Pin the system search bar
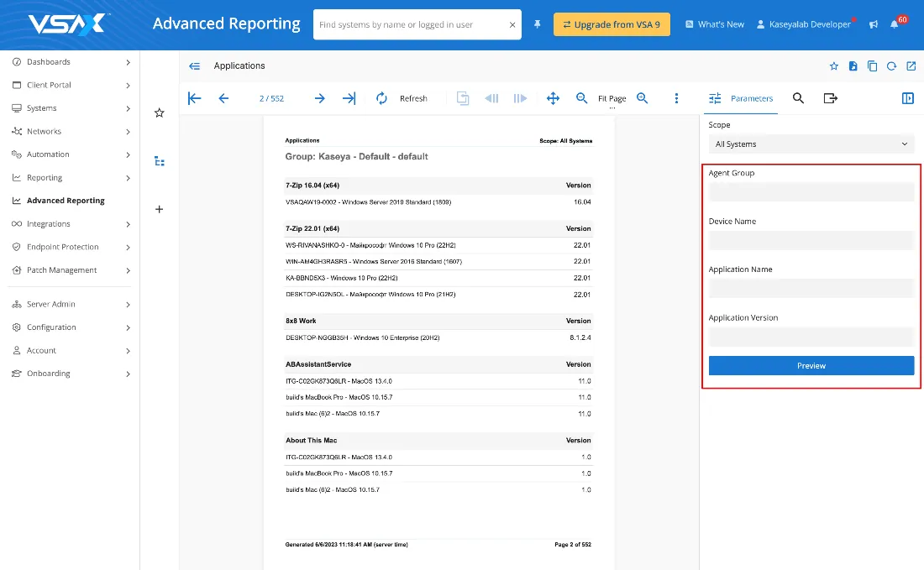 (x=537, y=24)
